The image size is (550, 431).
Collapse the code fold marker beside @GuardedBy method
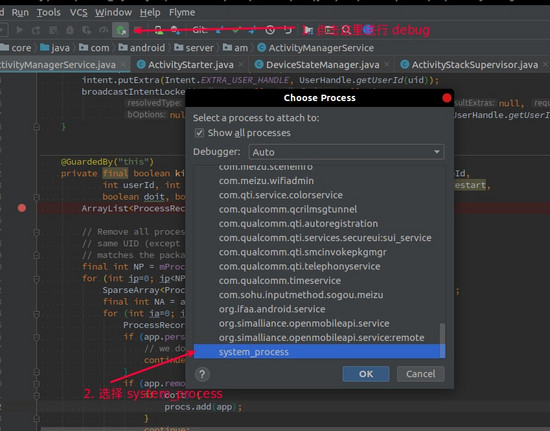(x=36, y=197)
